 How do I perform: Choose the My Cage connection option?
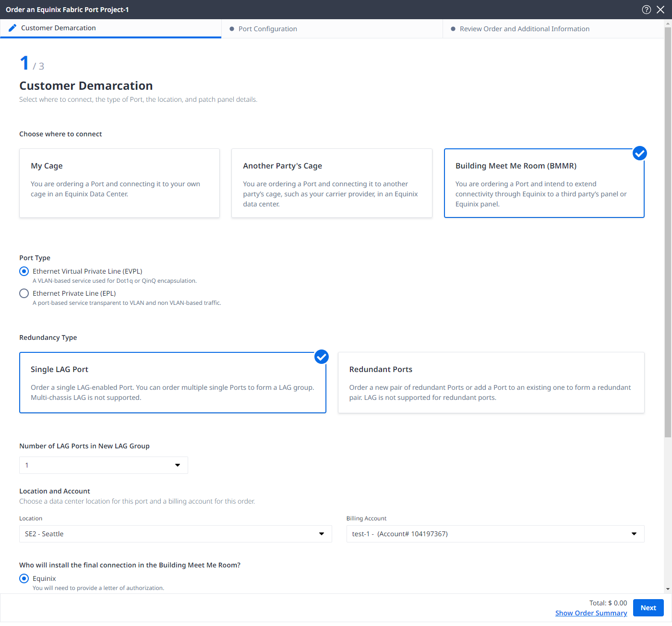coord(120,183)
